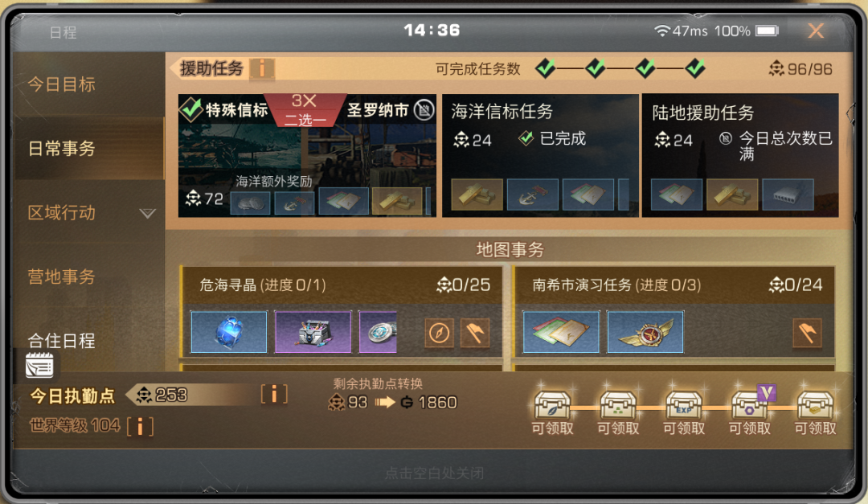Click info icon beside 世界等级 104
Viewport: 868px width, 504px height.
pos(140,427)
